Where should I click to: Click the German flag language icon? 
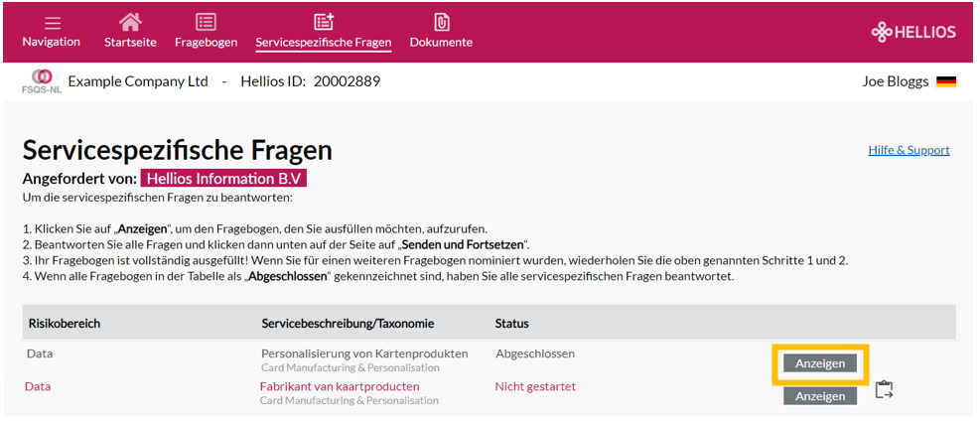(946, 81)
